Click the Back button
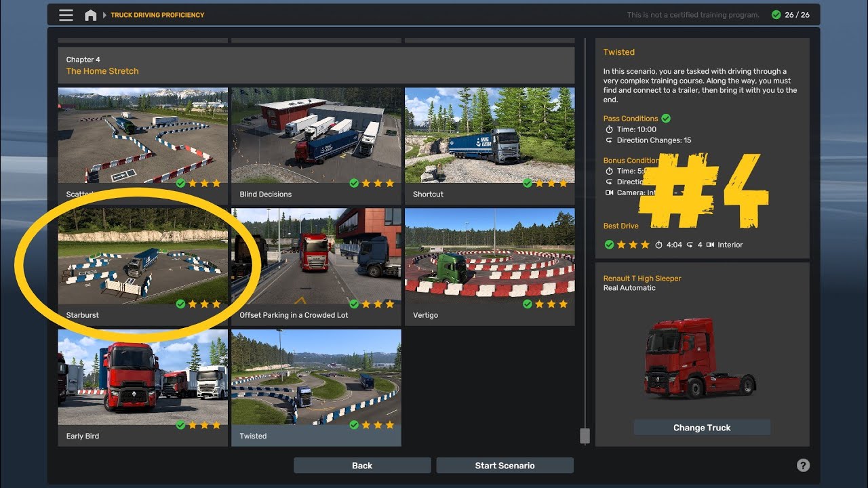The image size is (868, 488). coord(362,466)
